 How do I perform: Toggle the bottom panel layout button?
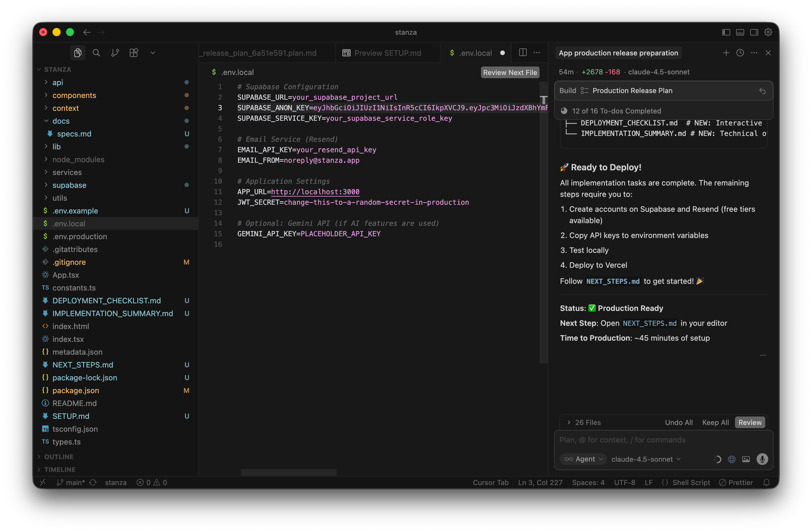pos(740,32)
